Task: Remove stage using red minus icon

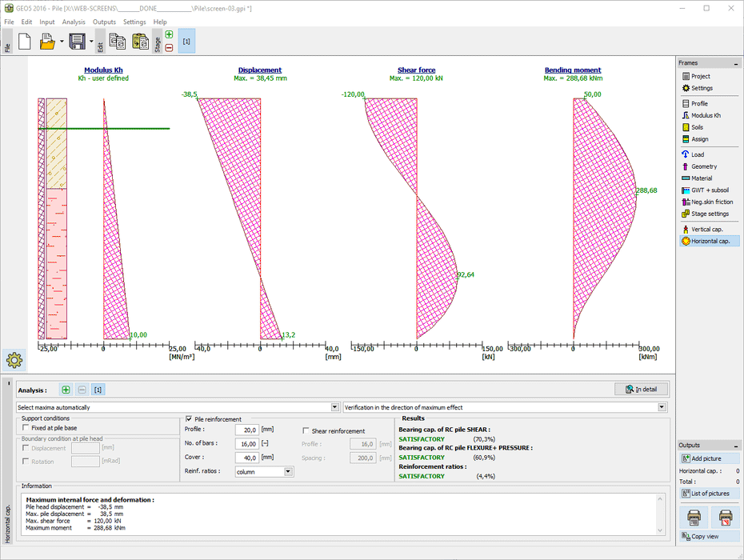Action: point(169,48)
